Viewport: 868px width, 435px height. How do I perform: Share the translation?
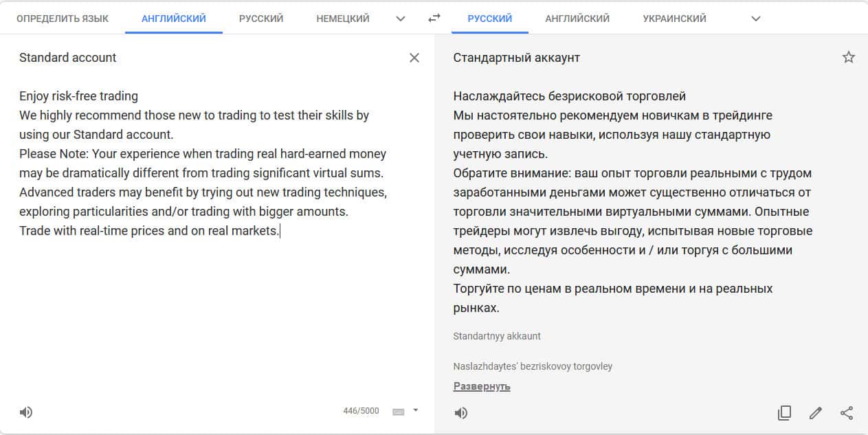click(x=847, y=413)
